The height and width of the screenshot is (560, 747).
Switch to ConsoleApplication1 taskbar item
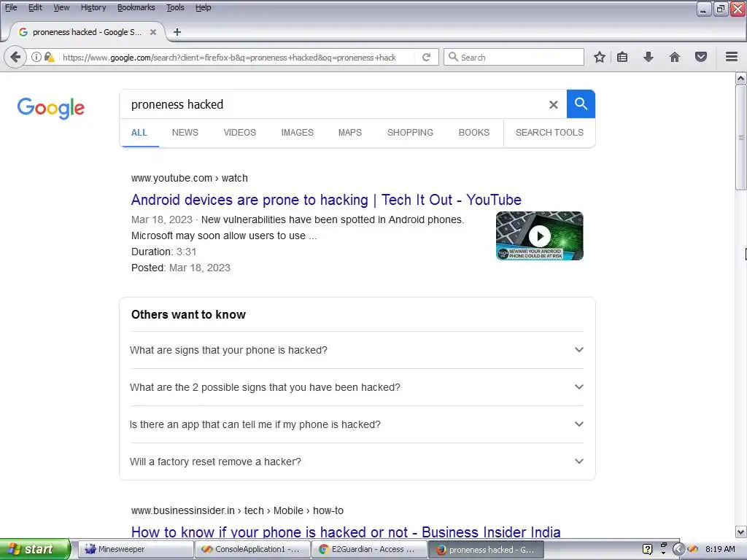click(252, 549)
